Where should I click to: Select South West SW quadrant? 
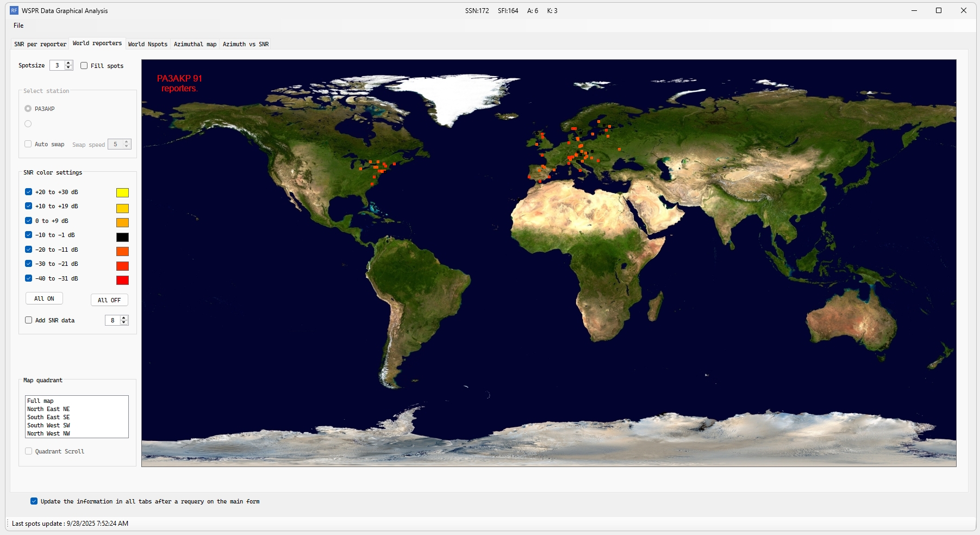pyautogui.click(x=77, y=425)
